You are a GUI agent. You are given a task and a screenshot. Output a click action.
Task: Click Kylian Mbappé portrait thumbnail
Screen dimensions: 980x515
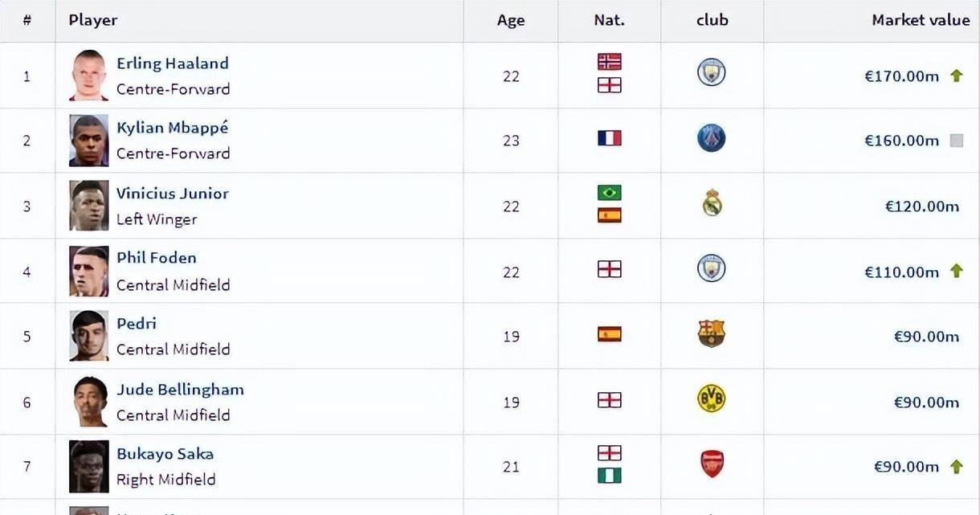pyautogui.click(x=88, y=141)
